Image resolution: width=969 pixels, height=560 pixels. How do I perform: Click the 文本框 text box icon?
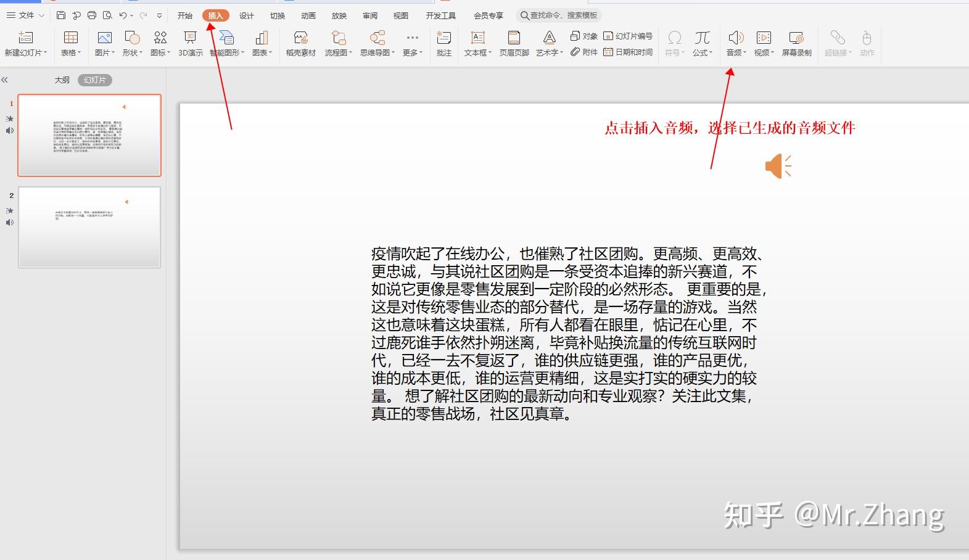click(478, 38)
